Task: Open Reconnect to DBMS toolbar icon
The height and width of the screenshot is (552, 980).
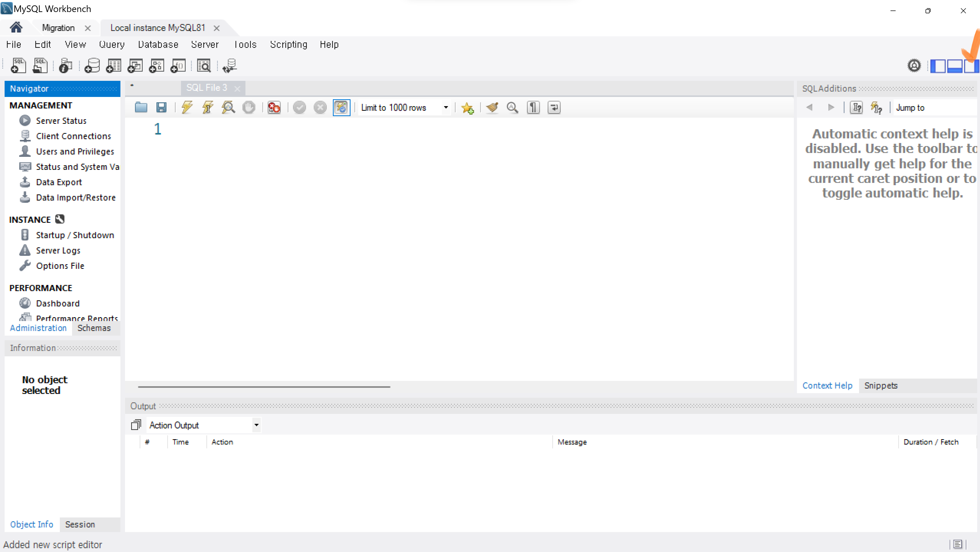Action: click(230, 66)
